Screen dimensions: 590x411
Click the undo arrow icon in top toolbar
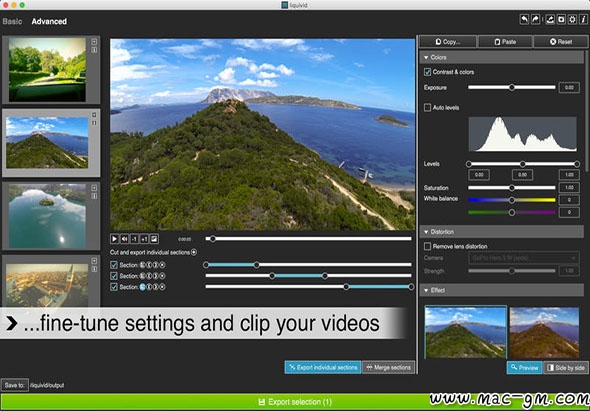tap(524, 20)
